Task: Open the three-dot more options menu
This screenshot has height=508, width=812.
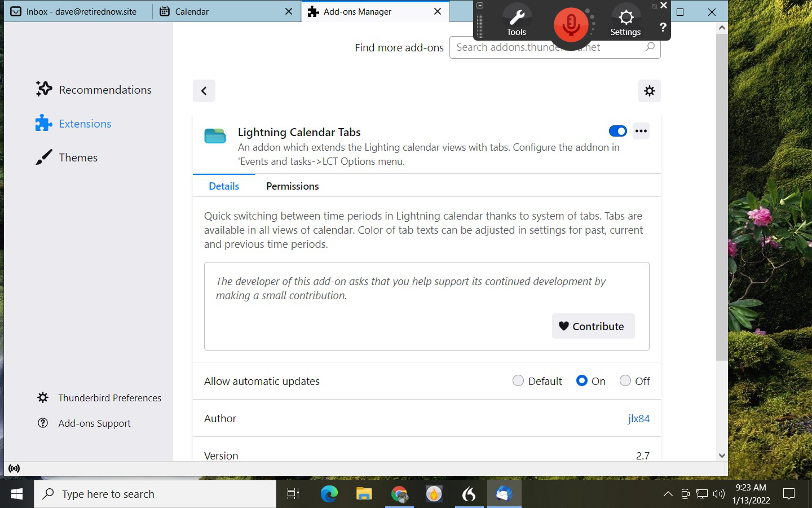Action: pyautogui.click(x=641, y=131)
